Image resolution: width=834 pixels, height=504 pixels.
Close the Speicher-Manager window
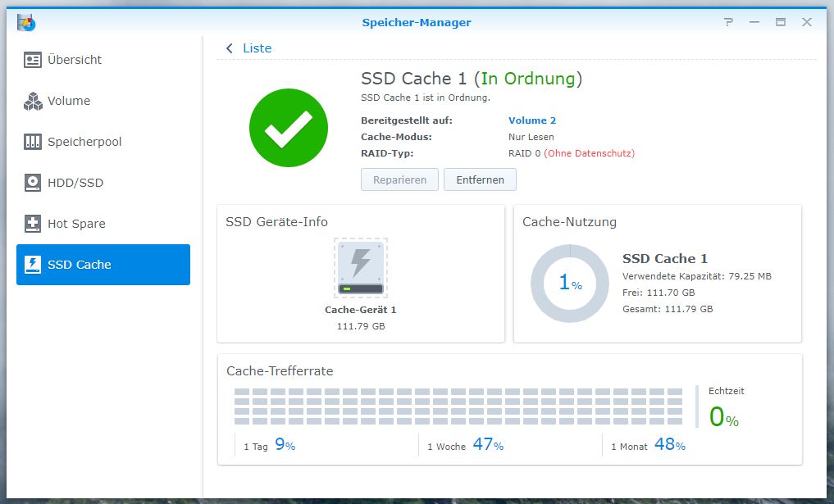[x=807, y=22]
